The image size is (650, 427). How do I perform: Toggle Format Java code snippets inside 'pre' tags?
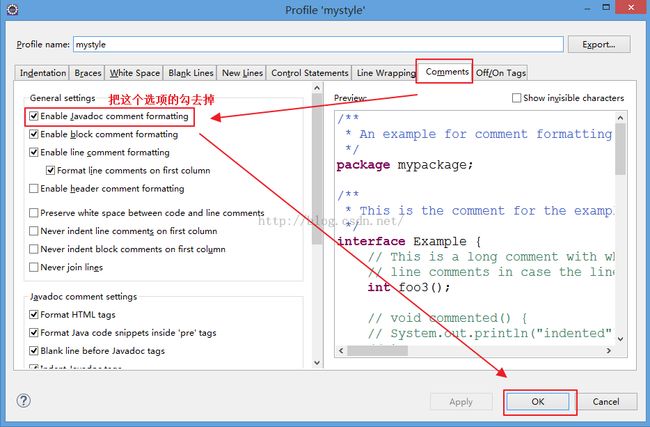tap(34, 333)
